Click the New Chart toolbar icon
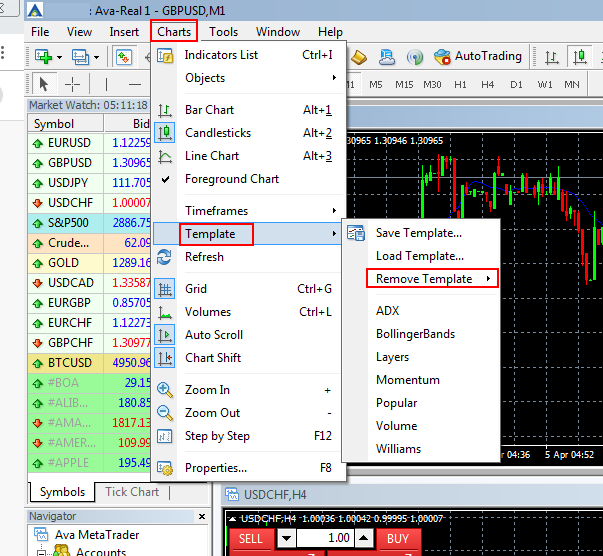The image size is (603, 556). (x=43, y=57)
